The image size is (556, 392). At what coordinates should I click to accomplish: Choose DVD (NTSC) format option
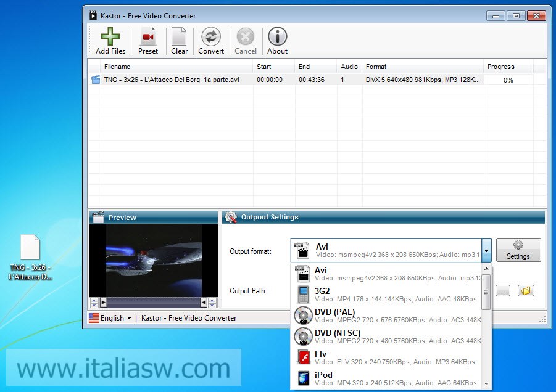[x=386, y=337]
